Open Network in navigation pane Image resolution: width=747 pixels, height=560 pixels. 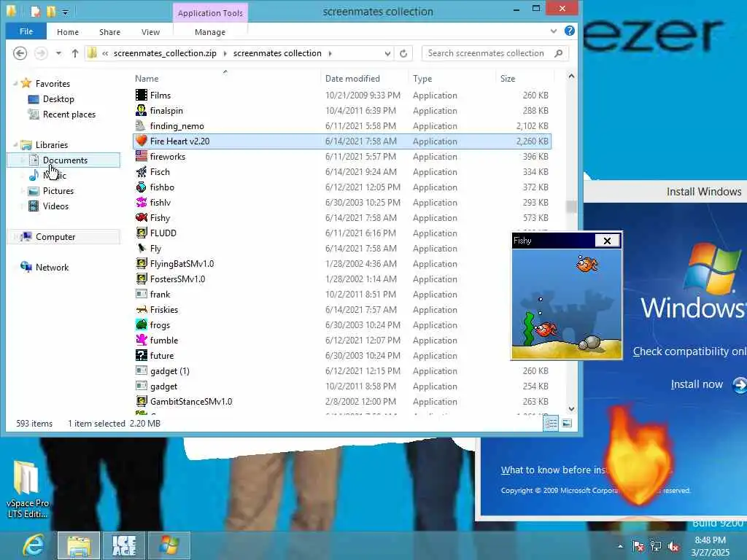(x=52, y=267)
